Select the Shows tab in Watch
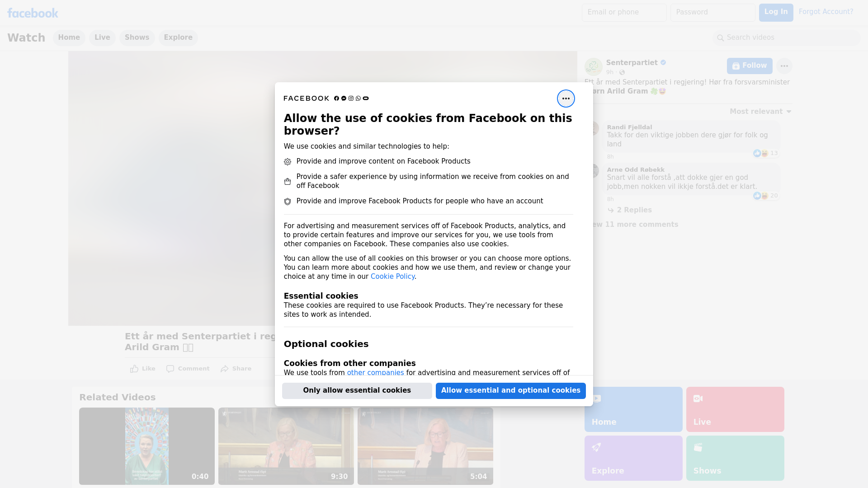The width and height of the screenshot is (868, 488). (x=137, y=38)
